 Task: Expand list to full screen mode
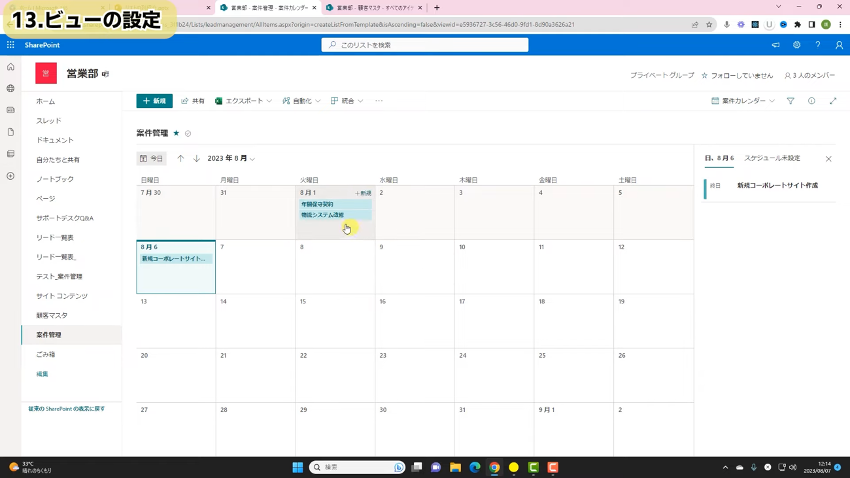(833, 101)
